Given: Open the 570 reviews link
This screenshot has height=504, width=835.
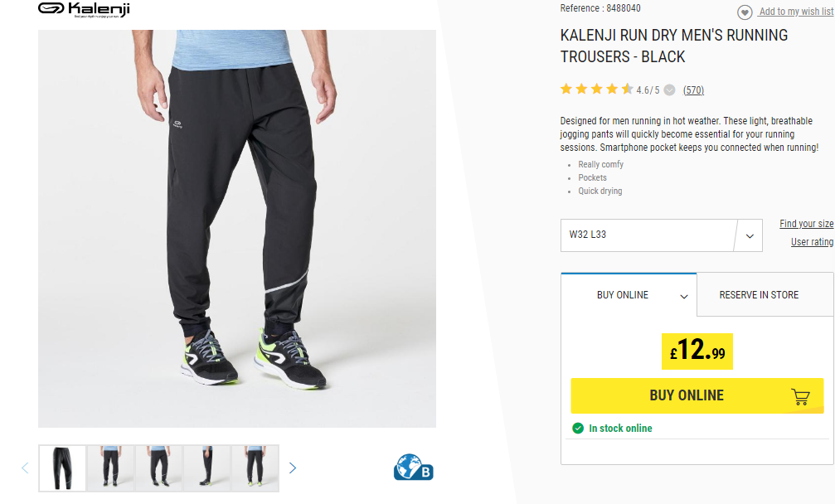Looking at the screenshot, I should [693, 90].
